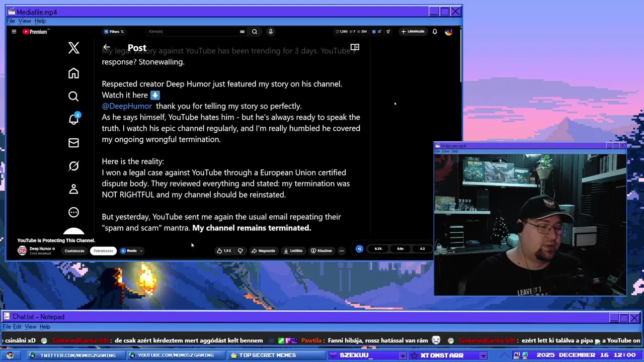
Task: Click the Köszönet thanks button
Action: 321,250
